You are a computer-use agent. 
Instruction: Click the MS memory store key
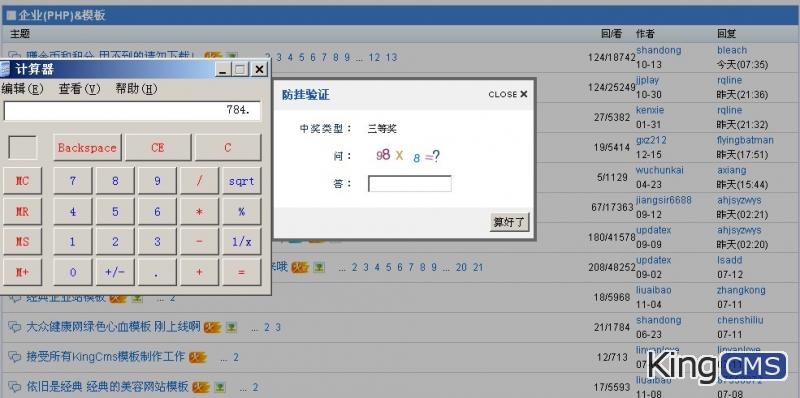coord(22,241)
